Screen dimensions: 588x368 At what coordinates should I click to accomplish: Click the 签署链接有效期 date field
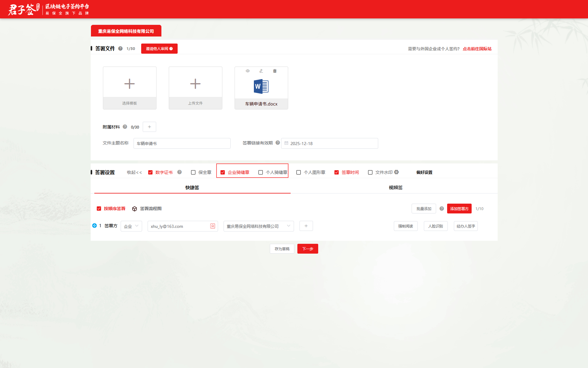(x=330, y=143)
